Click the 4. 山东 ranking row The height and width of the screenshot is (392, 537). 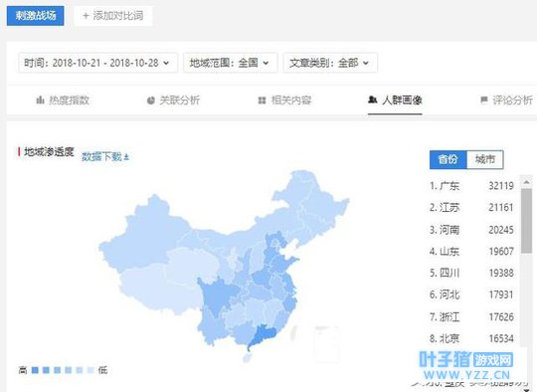(x=472, y=252)
